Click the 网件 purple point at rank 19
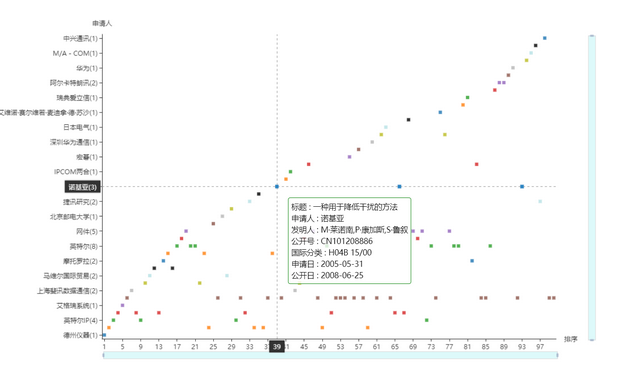Image resolution: width=625 pixels, height=391 pixels. click(186, 231)
